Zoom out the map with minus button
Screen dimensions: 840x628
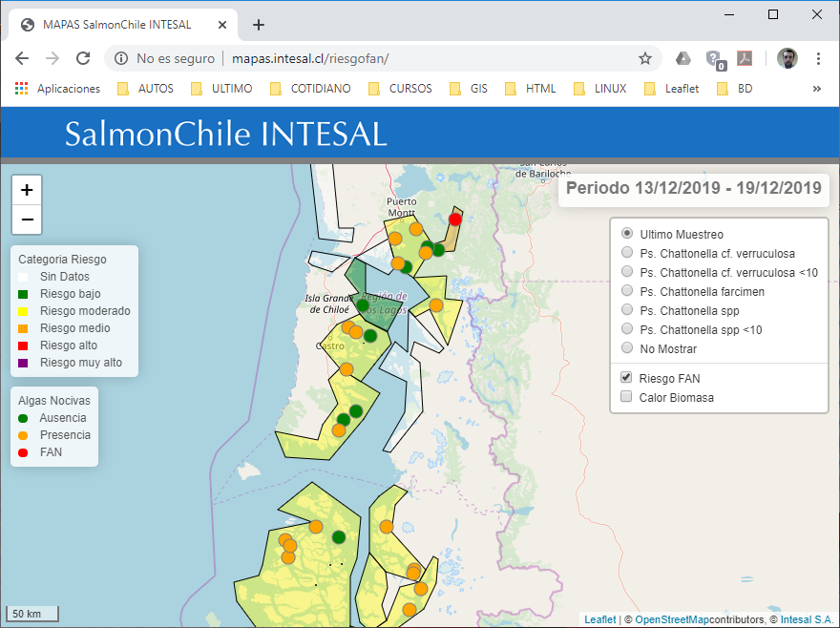[27, 220]
